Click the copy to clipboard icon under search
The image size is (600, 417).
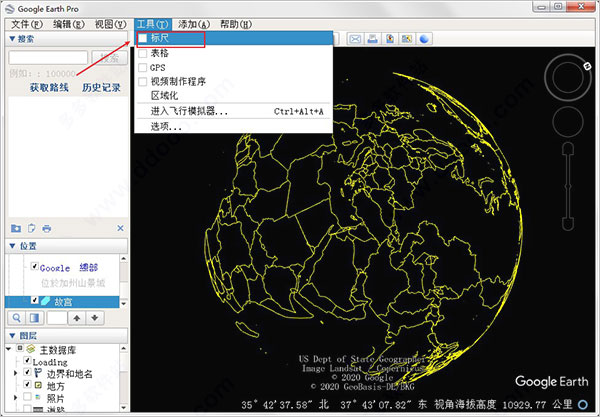click(31, 228)
